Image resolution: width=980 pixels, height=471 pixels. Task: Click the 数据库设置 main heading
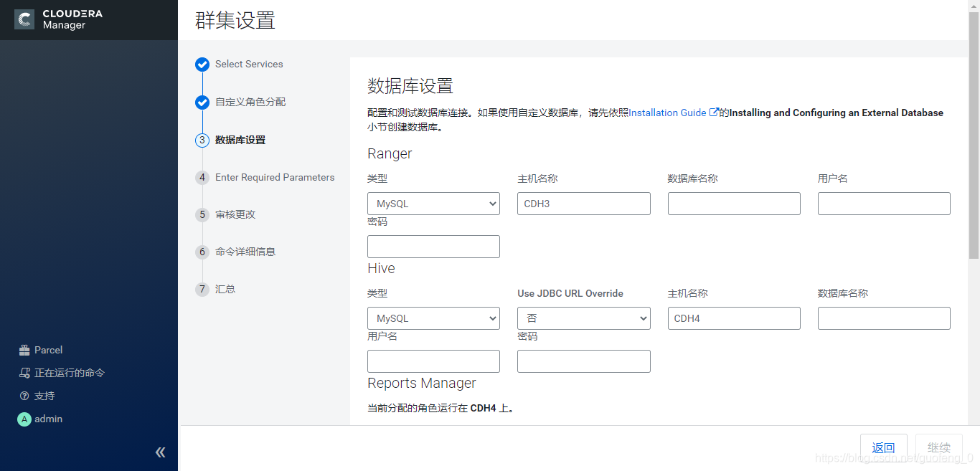[x=410, y=86]
